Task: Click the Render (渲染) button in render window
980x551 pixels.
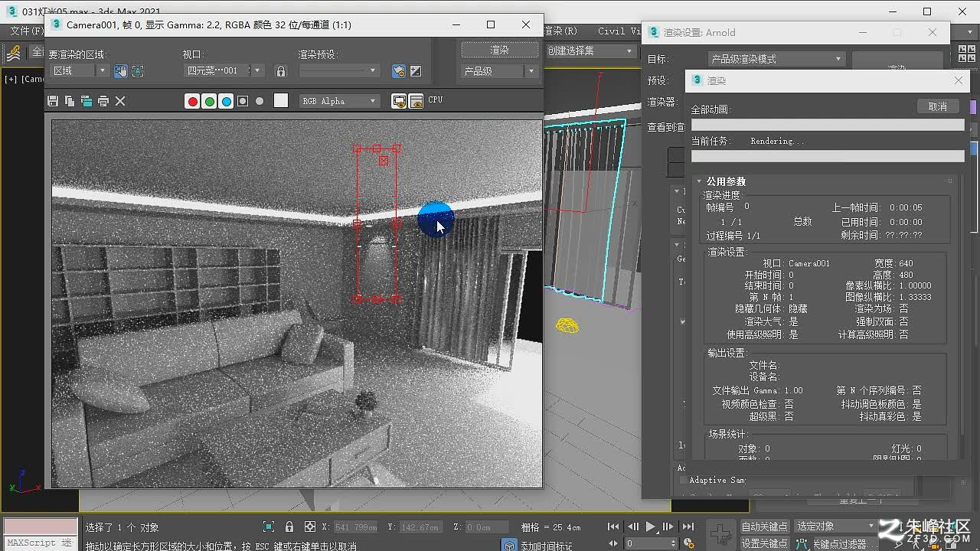Action: [499, 50]
